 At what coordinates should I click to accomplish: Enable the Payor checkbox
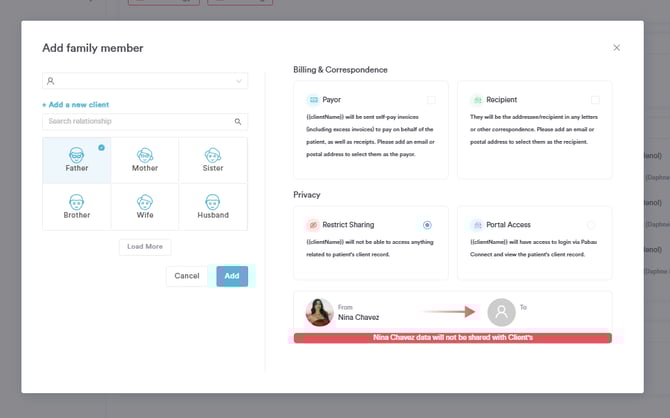tap(431, 100)
